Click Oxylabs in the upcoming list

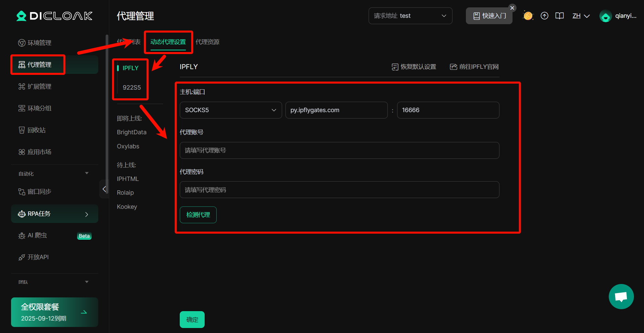pyautogui.click(x=128, y=146)
